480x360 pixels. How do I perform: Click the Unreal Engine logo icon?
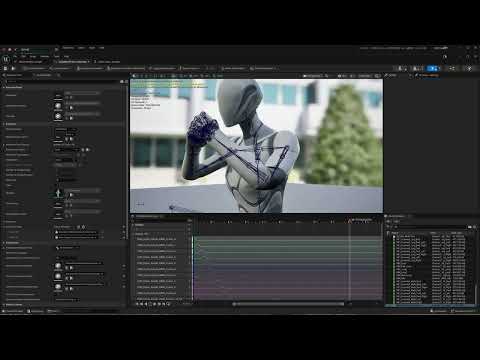pos(6,59)
